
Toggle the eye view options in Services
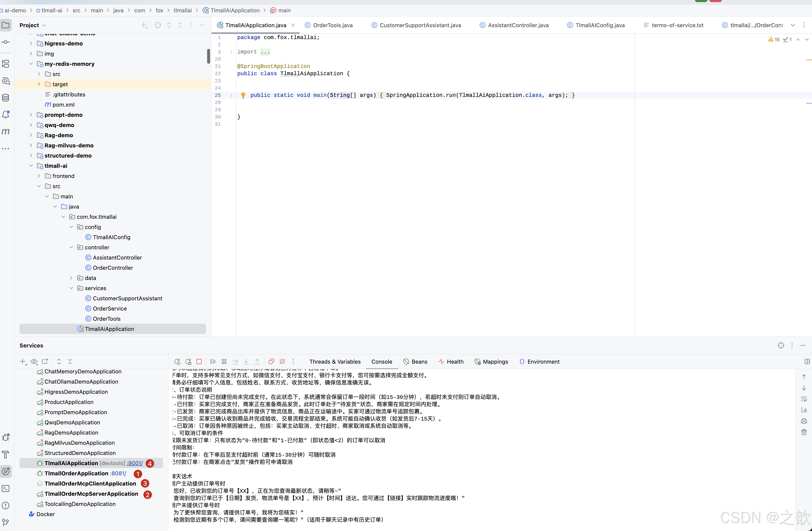pos(34,362)
